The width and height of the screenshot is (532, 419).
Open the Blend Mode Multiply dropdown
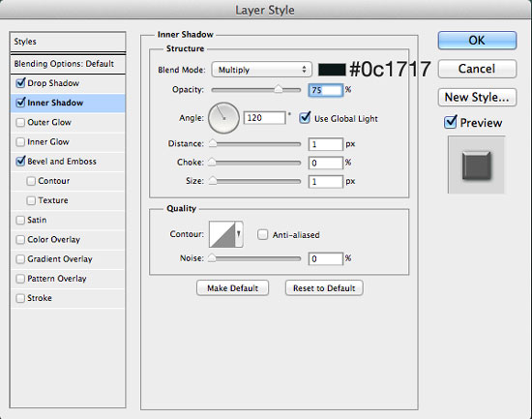(261, 70)
